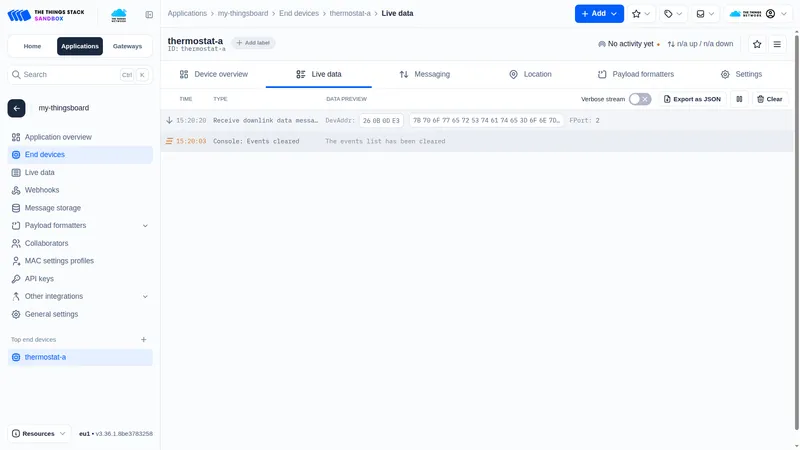
Task: Click The Things Network cloud logo
Action: point(119,15)
